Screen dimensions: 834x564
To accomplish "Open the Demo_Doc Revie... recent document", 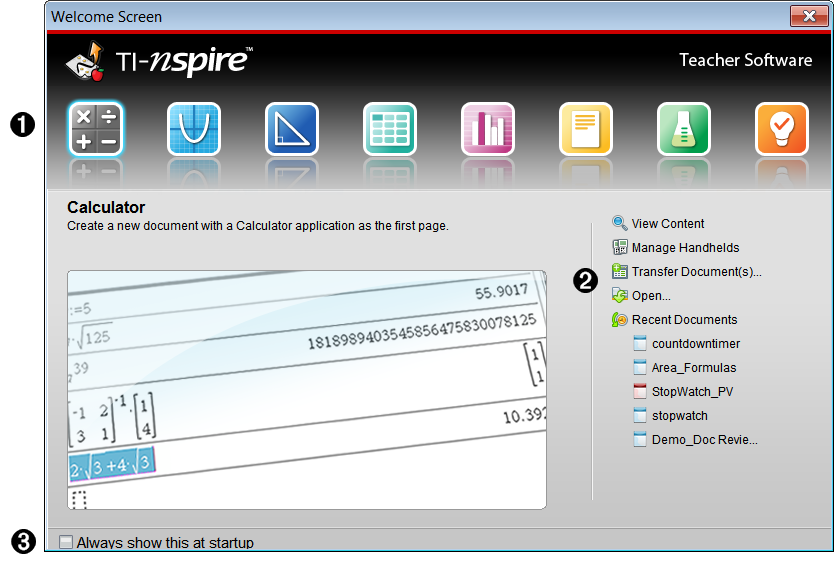I will pos(704,440).
